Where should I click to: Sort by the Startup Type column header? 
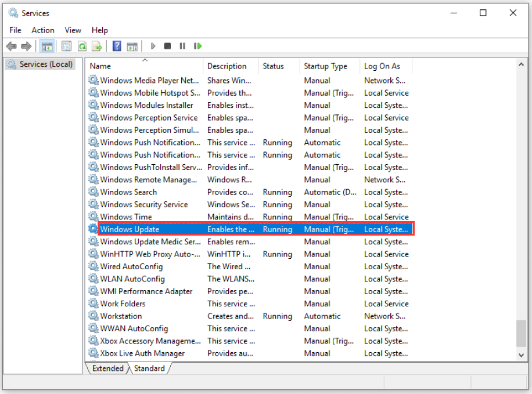pos(330,66)
